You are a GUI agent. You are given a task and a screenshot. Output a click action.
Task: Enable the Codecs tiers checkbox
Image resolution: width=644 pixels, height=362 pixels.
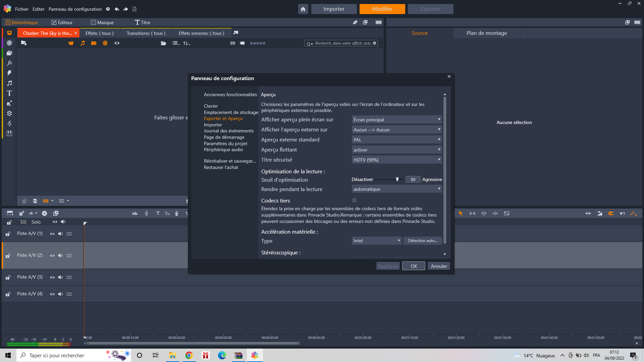tap(354, 200)
